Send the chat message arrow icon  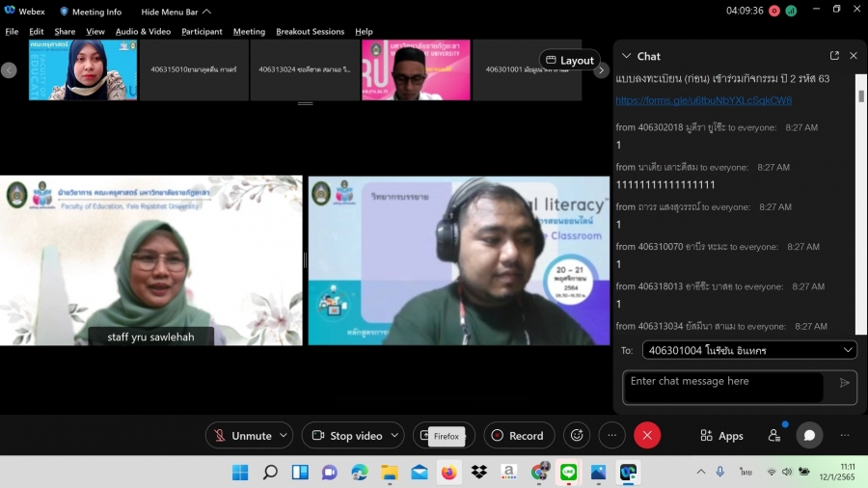[845, 383]
